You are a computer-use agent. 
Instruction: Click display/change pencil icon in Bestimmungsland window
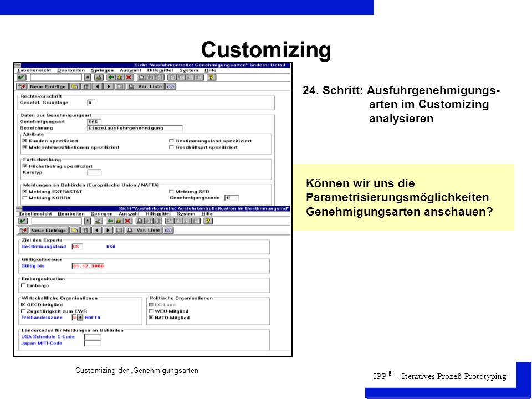[x=23, y=231]
